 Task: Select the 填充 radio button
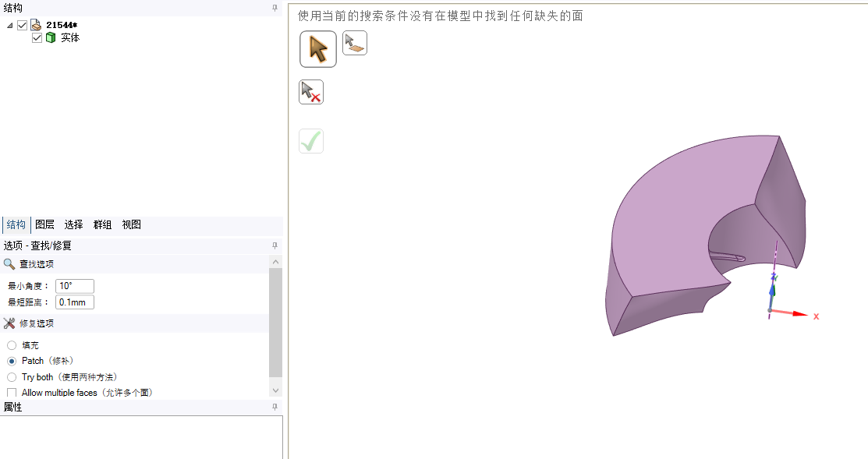pos(12,345)
